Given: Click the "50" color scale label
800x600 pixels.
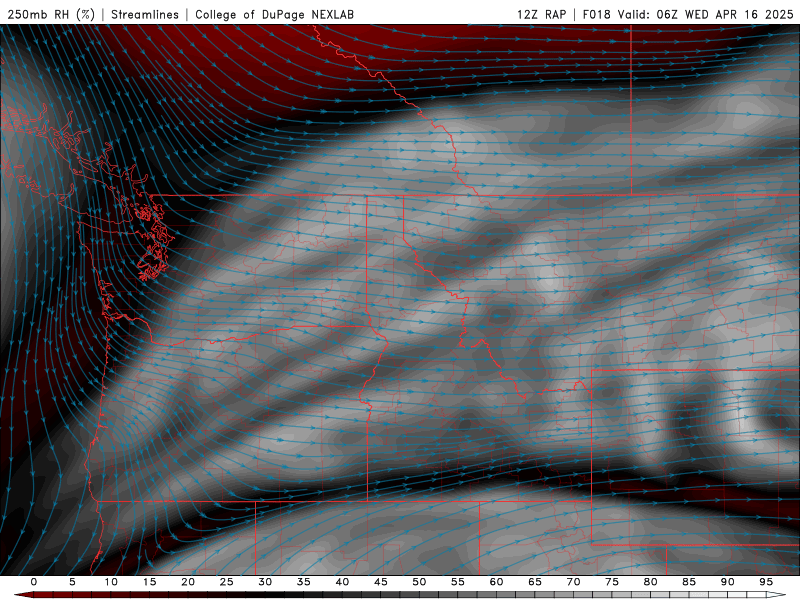Looking at the screenshot, I should pyautogui.click(x=419, y=582).
